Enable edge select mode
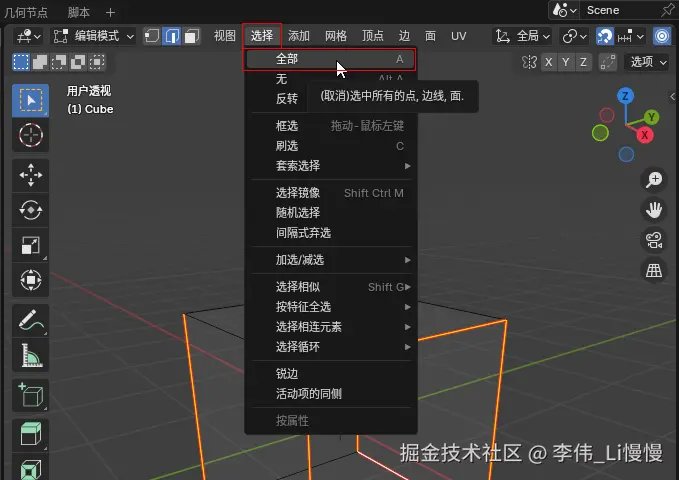 [172, 36]
